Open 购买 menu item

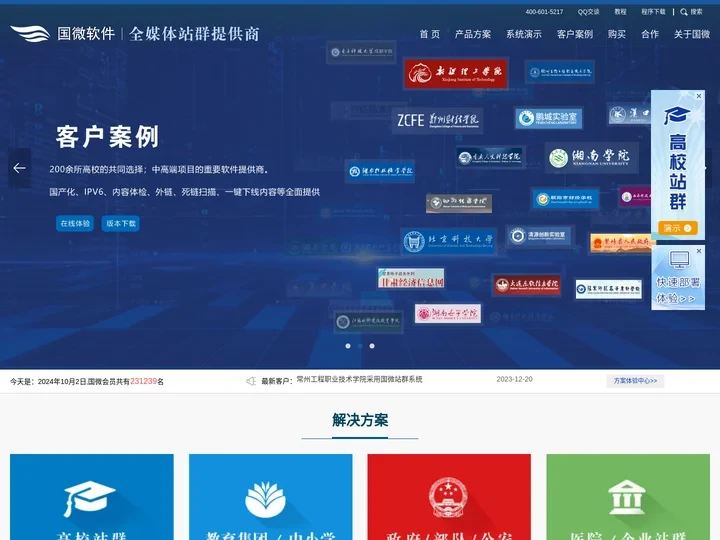pos(617,34)
